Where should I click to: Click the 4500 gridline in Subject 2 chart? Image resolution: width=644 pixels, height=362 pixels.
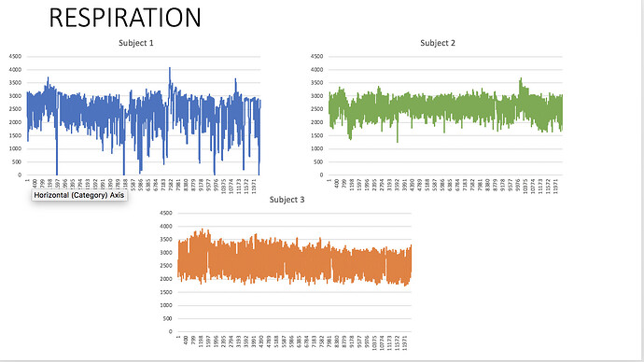click(x=445, y=57)
